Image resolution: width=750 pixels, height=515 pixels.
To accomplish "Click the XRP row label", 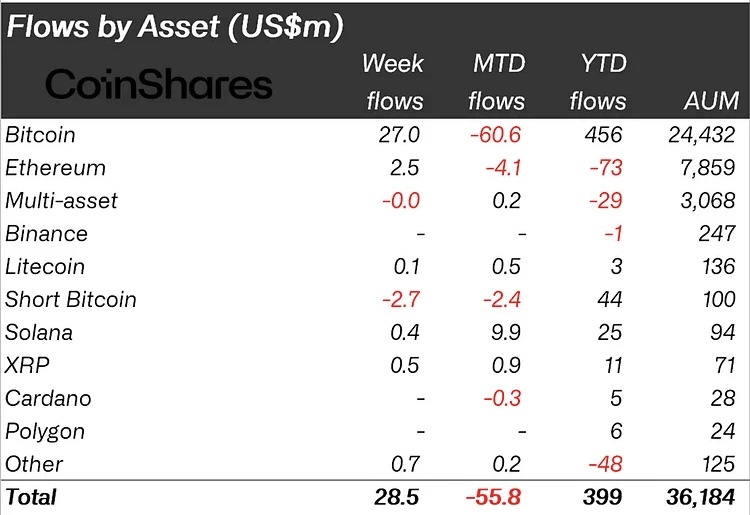I will click(x=26, y=365).
